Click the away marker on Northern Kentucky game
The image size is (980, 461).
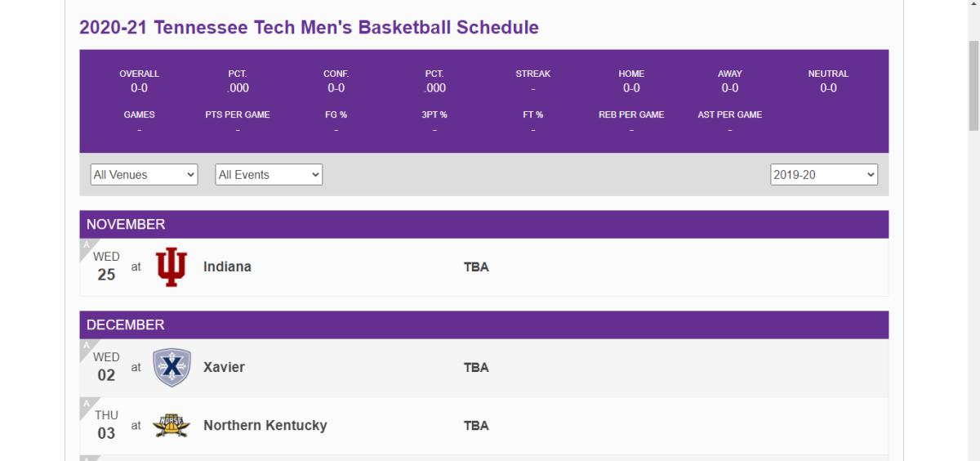[x=86, y=403]
